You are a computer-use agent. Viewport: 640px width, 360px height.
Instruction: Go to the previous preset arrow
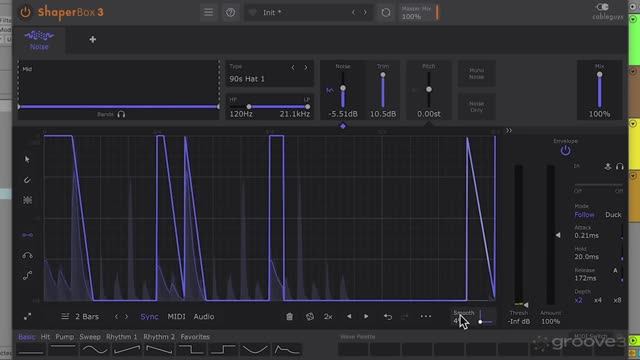[353, 13]
